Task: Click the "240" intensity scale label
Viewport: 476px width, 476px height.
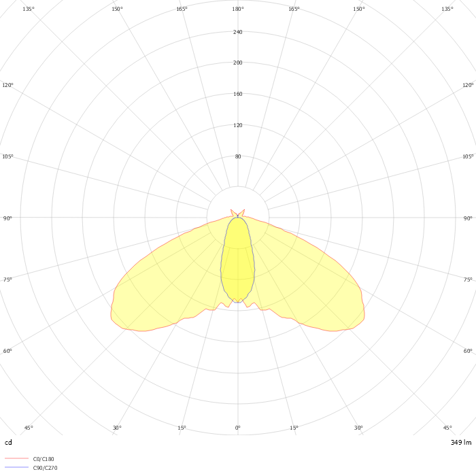Action: 238,32
